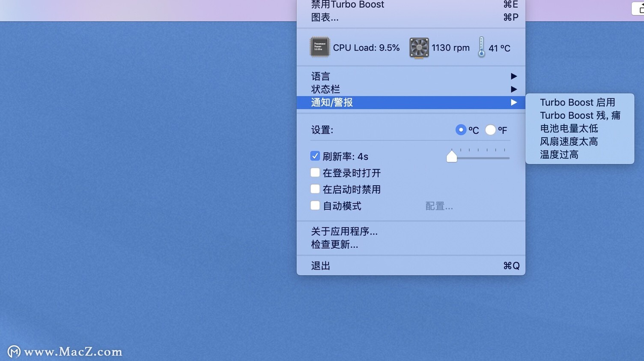Screen dimensions: 644x361
Task: Expand the 通知/警报 submenu arrow
Action: click(x=514, y=102)
